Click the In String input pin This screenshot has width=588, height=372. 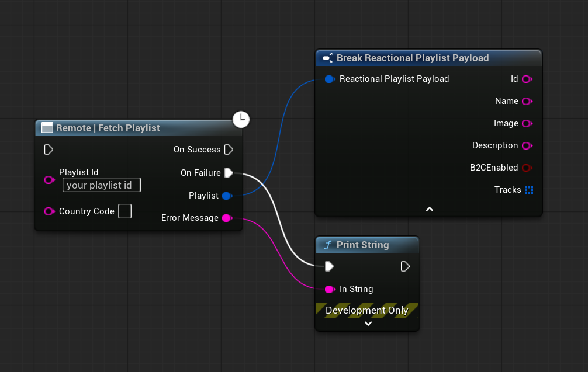tap(330, 289)
